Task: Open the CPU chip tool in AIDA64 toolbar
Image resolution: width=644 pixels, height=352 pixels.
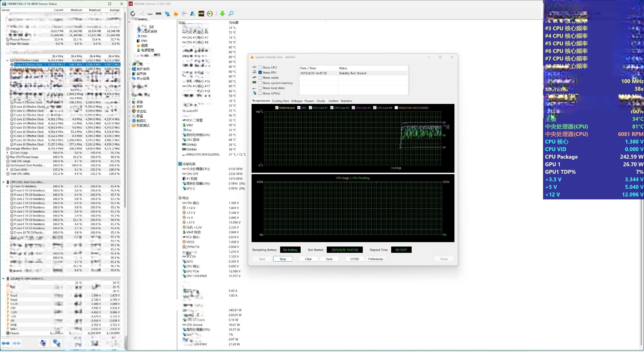Action: (150, 14)
